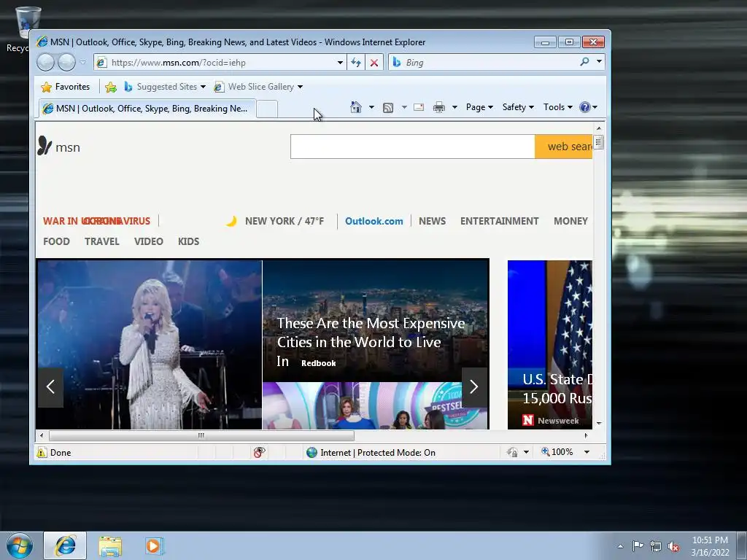Click the Action Center flag icon
Image resolution: width=747 pixels, height=560 pixels.
(x=638, y=546)
